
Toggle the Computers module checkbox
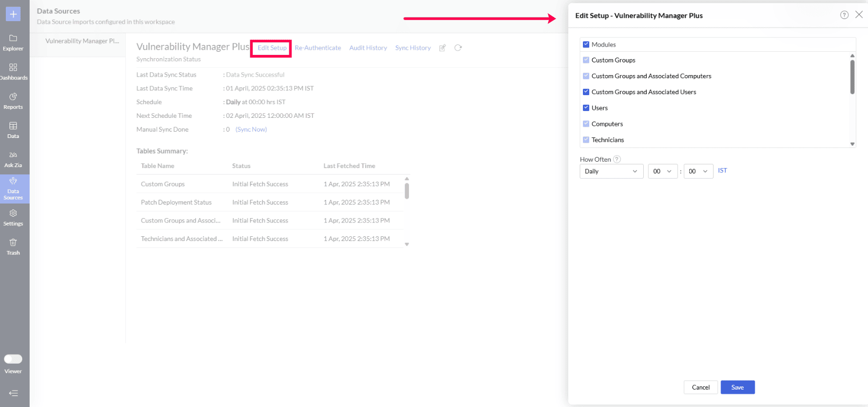tap(586, 124)
